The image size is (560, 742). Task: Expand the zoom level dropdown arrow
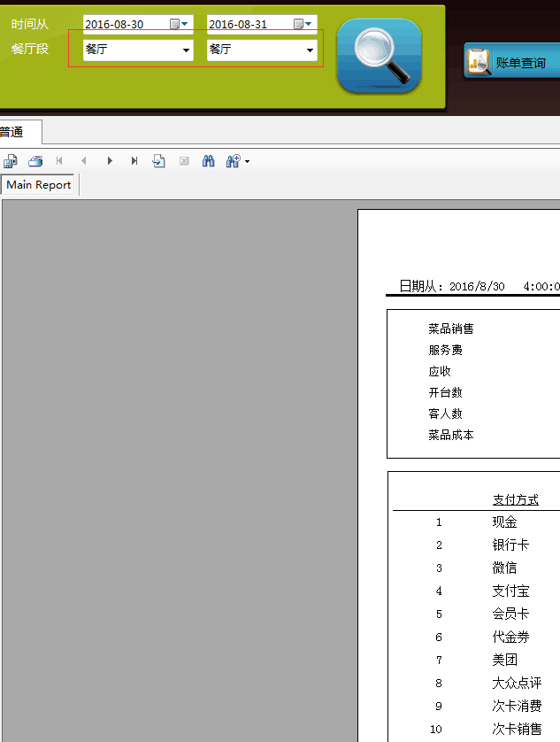pos(248,162)
